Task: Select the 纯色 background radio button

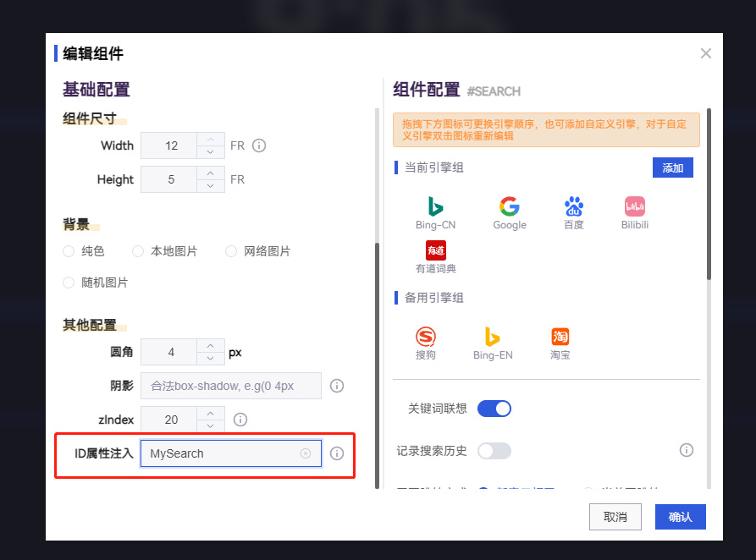Action: coord(68,251)
